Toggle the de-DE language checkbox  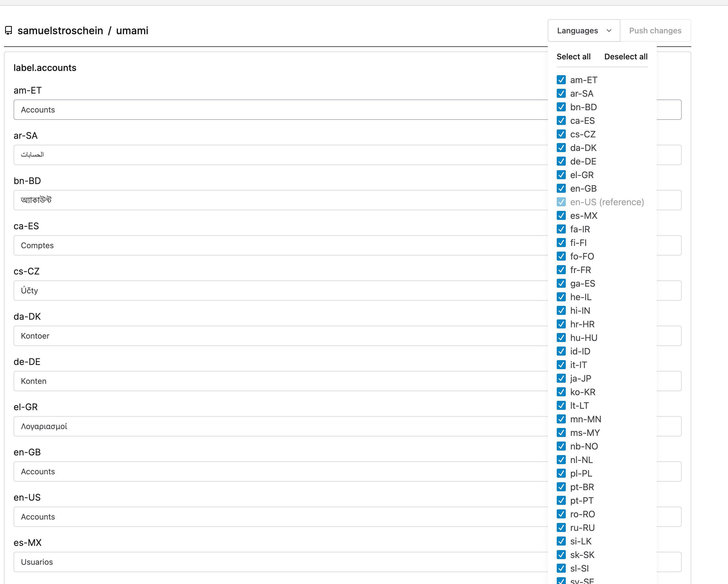point(561,161)
